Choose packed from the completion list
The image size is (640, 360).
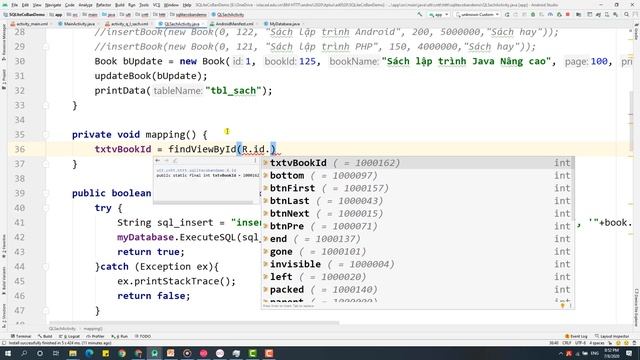tap(418, 289)
